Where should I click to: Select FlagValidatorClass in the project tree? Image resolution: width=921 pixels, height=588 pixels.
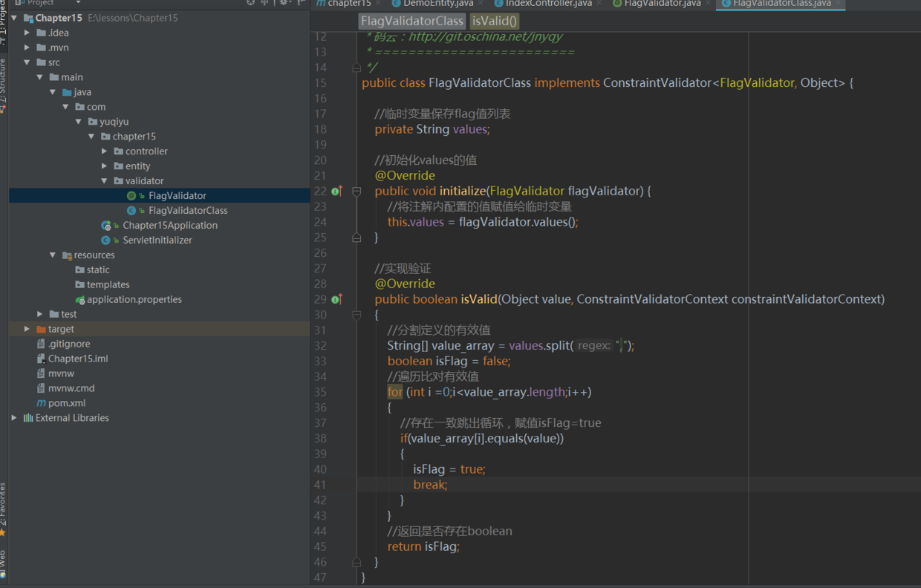coord(187,211)
